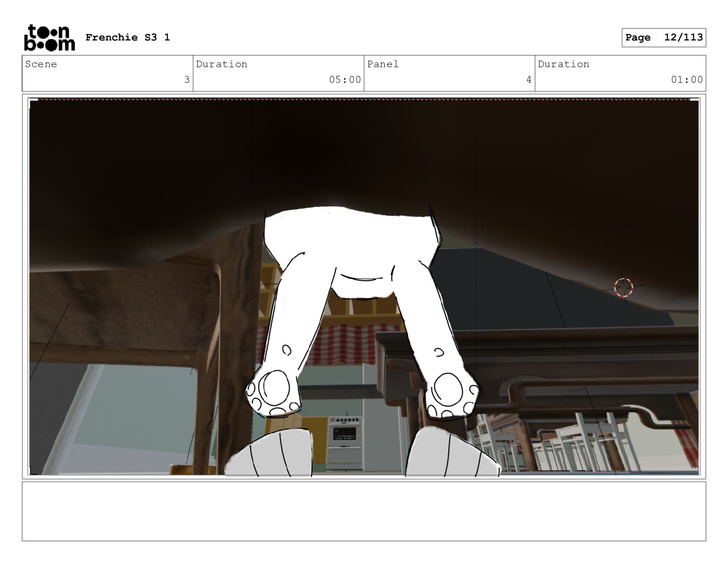The image size is (728, 563).
Task: Click the 'Panel' header label
Action: [383, 64]
